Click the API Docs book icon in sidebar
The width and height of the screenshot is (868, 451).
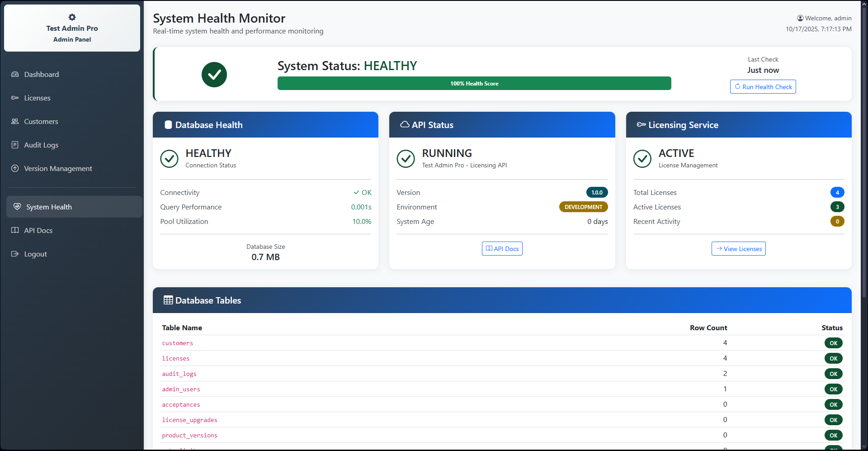pyautogui.click(x=15, y=231)
